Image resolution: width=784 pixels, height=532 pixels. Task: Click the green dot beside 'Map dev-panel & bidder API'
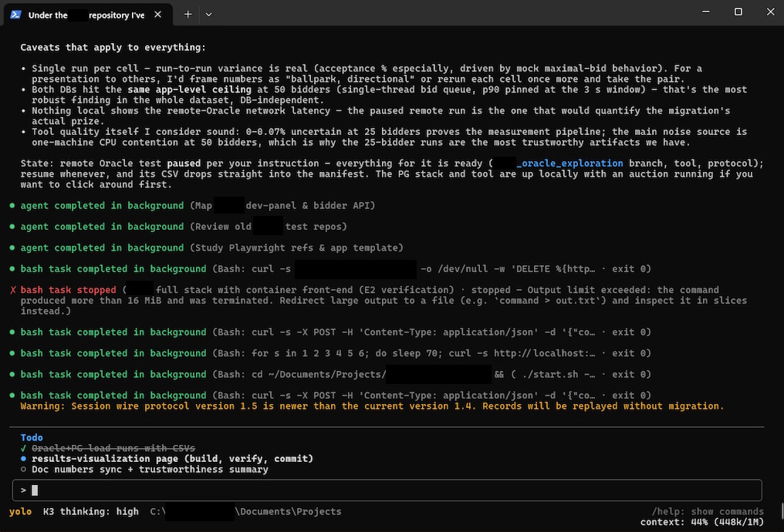[x=12, y=206]
